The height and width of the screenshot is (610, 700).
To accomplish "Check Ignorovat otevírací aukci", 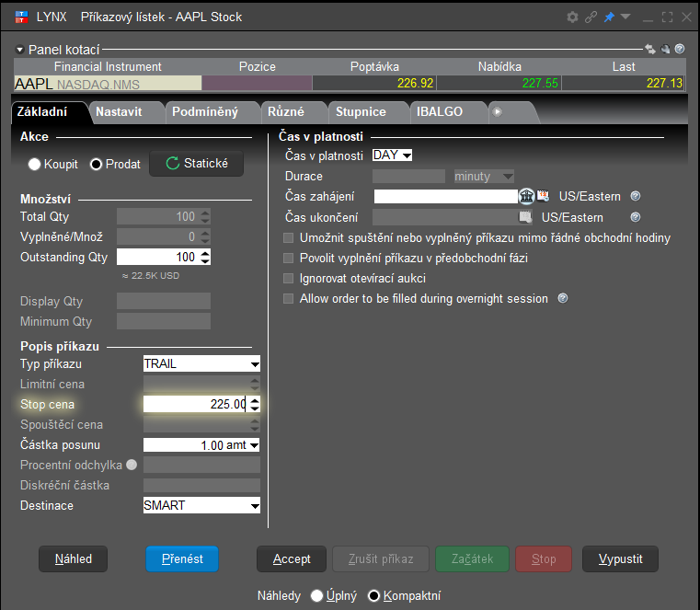I will coord(289,278).
